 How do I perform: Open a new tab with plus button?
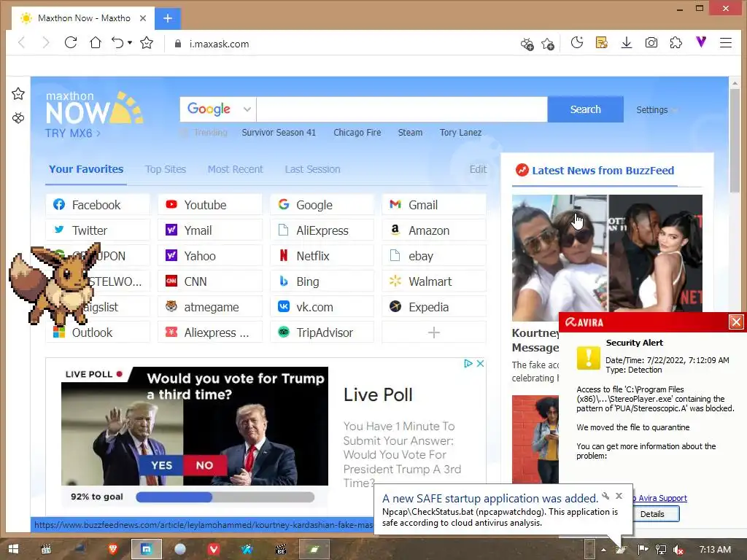[x=168, y=18]
